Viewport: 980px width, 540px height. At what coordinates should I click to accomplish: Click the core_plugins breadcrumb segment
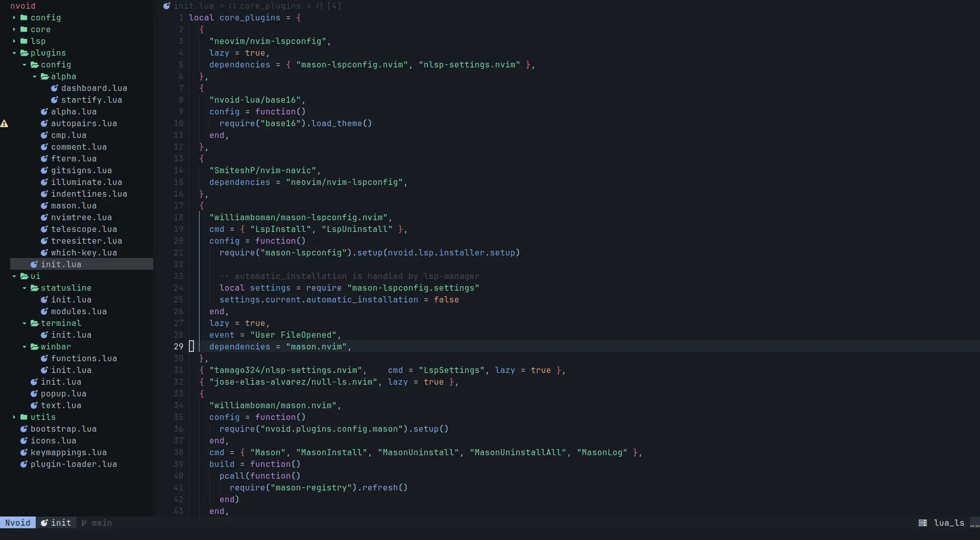(x=270, y=6)
